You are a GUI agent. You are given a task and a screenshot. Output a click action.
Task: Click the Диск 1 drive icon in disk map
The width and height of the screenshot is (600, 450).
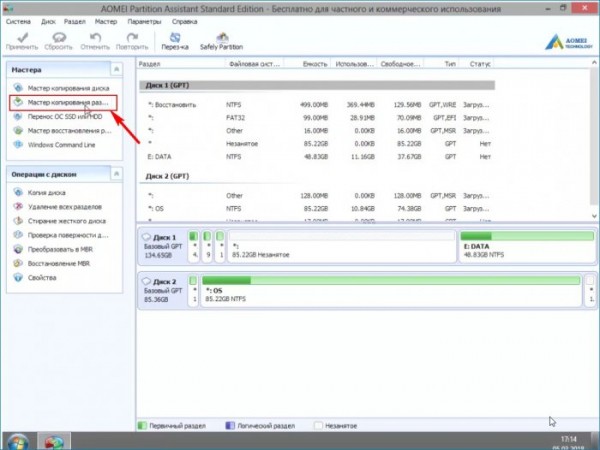pyautogui.click(x=146, y=237)
